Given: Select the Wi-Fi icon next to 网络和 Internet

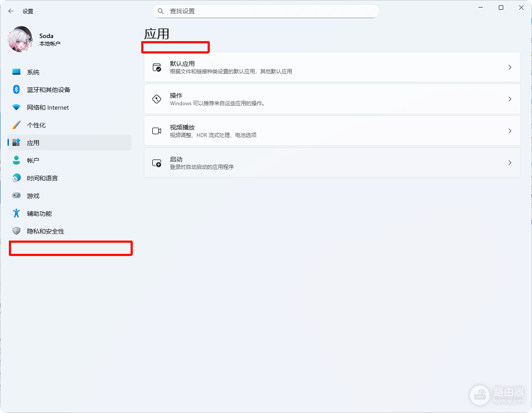Looking at the screenshot, I should coord(16,107).
